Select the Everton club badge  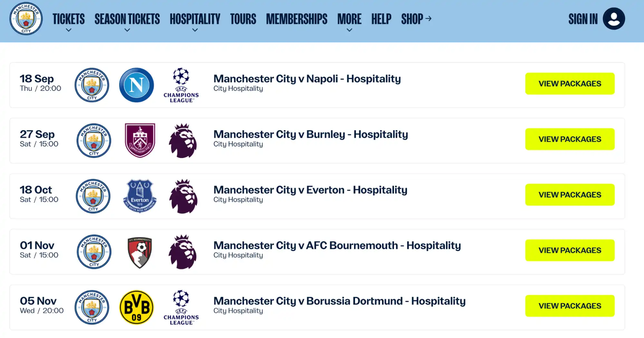click(x=140, y=196)
